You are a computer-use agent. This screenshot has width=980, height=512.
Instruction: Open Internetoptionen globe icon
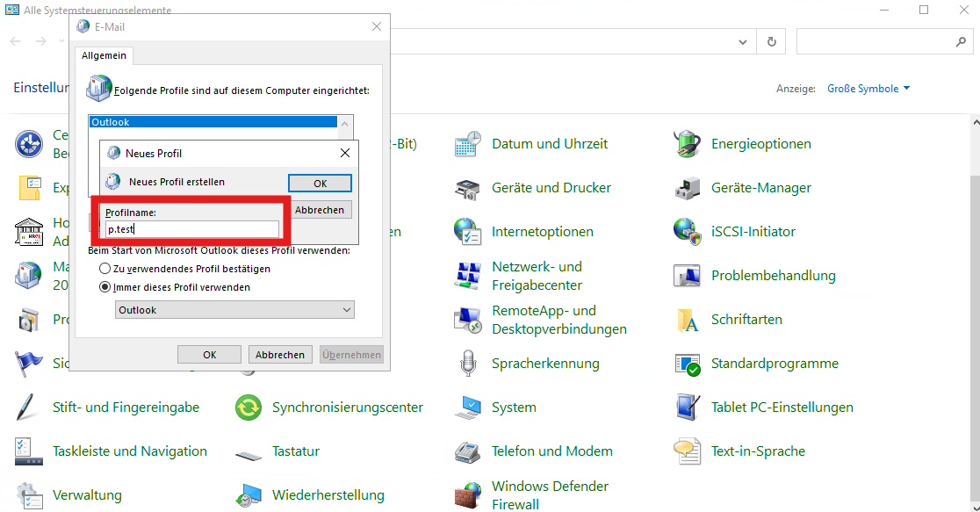click(x=467, y=232)
